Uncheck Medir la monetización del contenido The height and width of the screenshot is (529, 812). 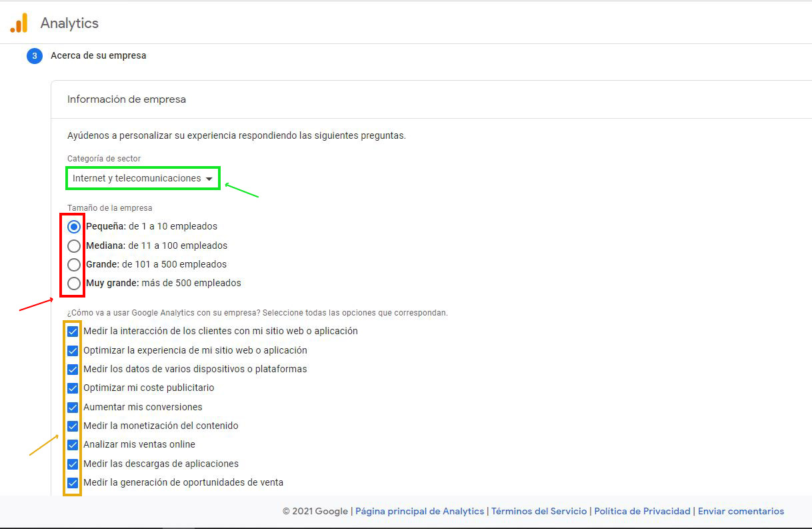(x=73, y=426)
